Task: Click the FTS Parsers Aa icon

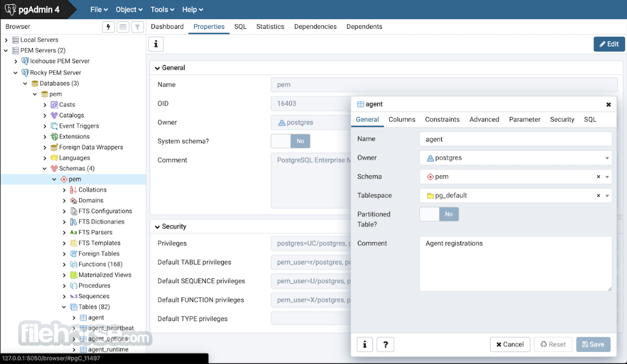Action: click(x=73, y=232)
